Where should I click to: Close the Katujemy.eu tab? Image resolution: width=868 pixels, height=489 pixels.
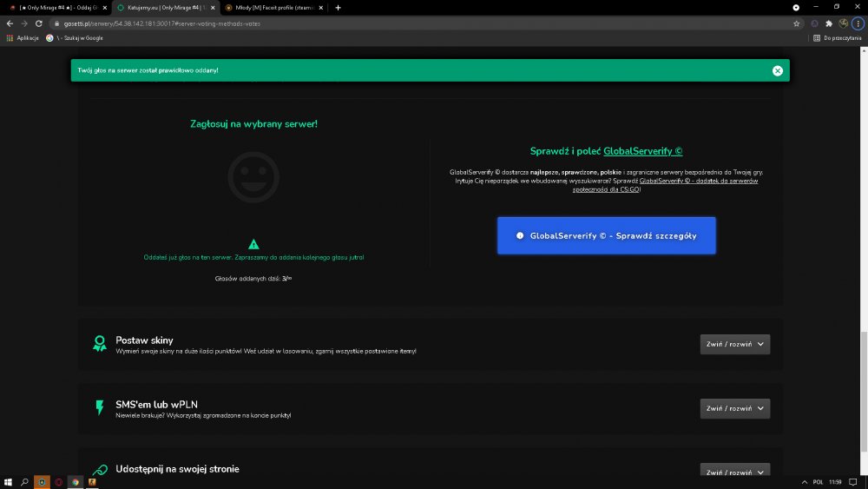[213, 8]
